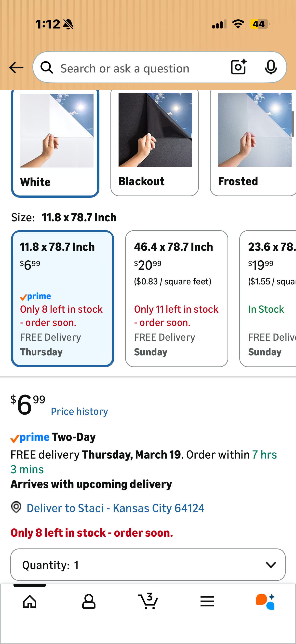Expand the Quantity dropdown
The height and width of the screenshot is (644, 296).
point(148,564)
